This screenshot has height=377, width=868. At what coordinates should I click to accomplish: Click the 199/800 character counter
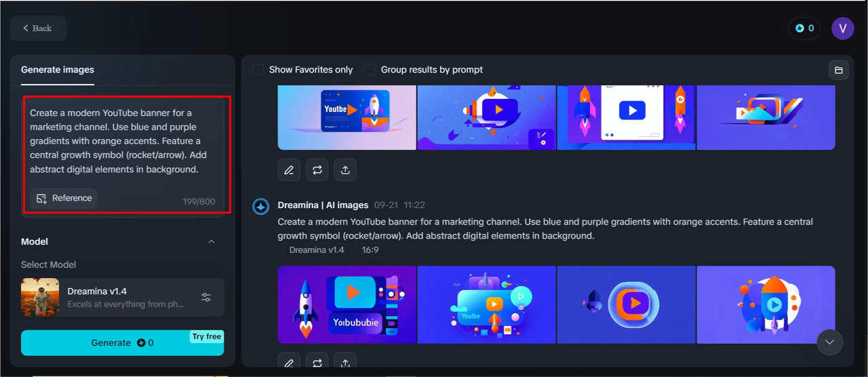tap(199, 201)
